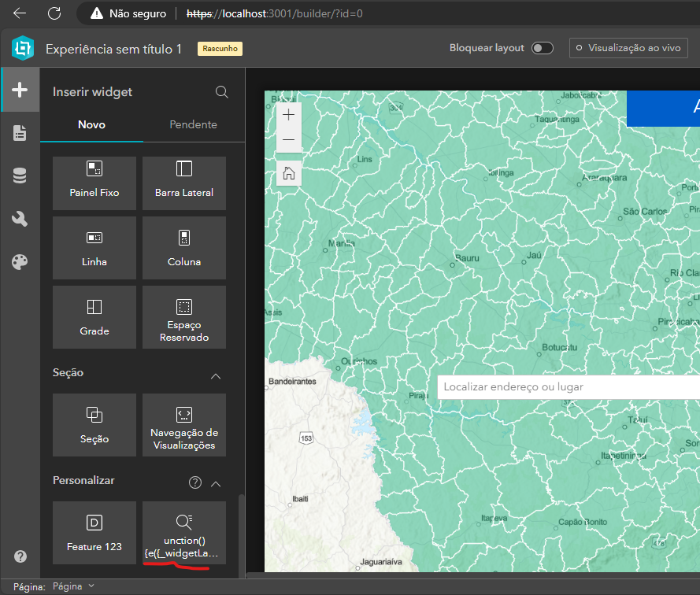
Task: Open the Data panel in left sidebar
Action: tap(20, 176)
